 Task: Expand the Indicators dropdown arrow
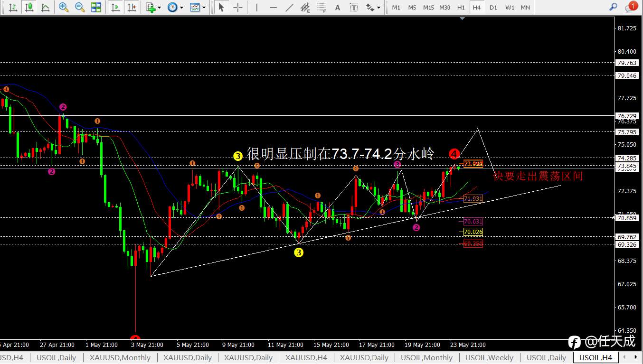pos(159,8)
